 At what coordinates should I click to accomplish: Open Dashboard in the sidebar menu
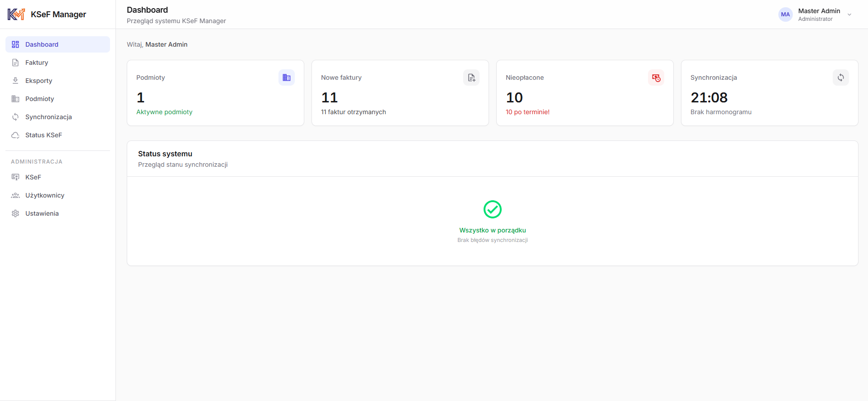(58, 44)
